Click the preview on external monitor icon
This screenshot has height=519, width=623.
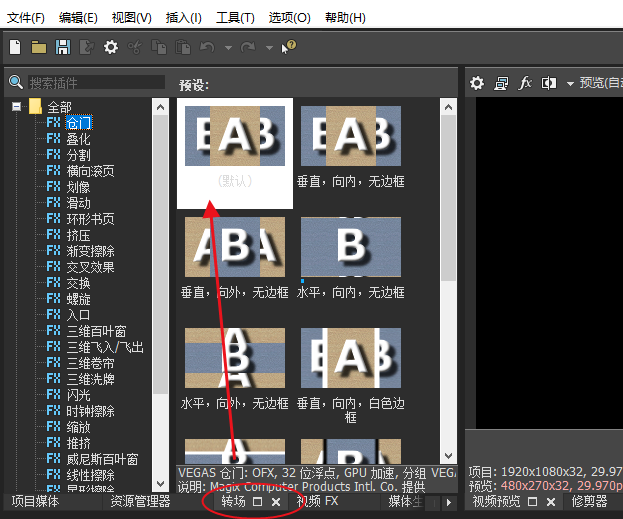tap(501, 83)
